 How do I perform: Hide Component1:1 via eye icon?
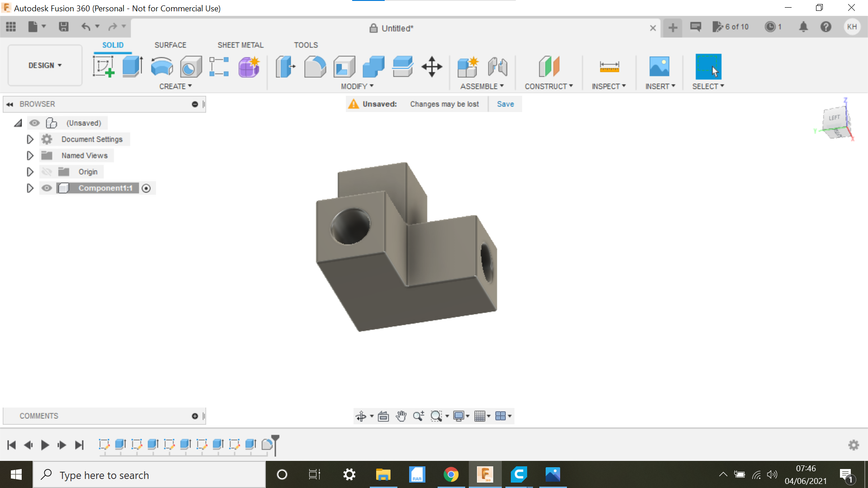tap(47, 188)
